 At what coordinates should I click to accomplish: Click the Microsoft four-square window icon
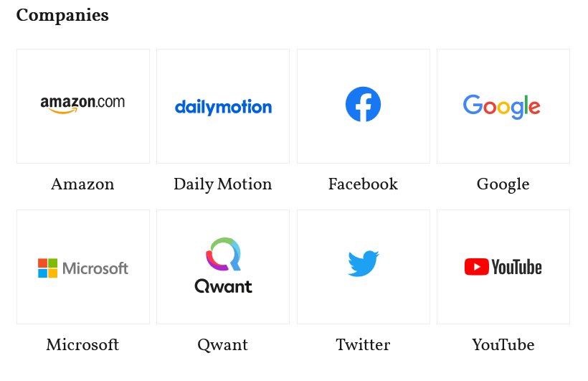tap(47, 268)
